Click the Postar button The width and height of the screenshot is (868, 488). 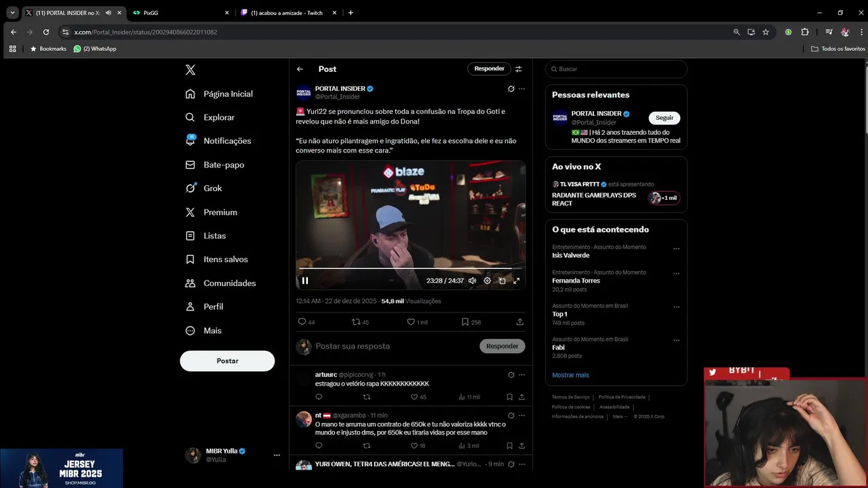(227, 361)
